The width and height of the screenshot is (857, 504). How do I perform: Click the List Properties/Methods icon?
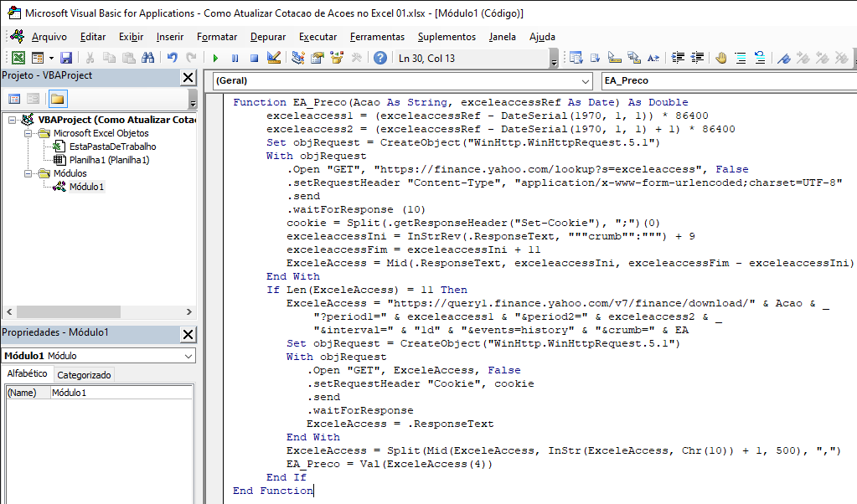[x=576, y=58]
